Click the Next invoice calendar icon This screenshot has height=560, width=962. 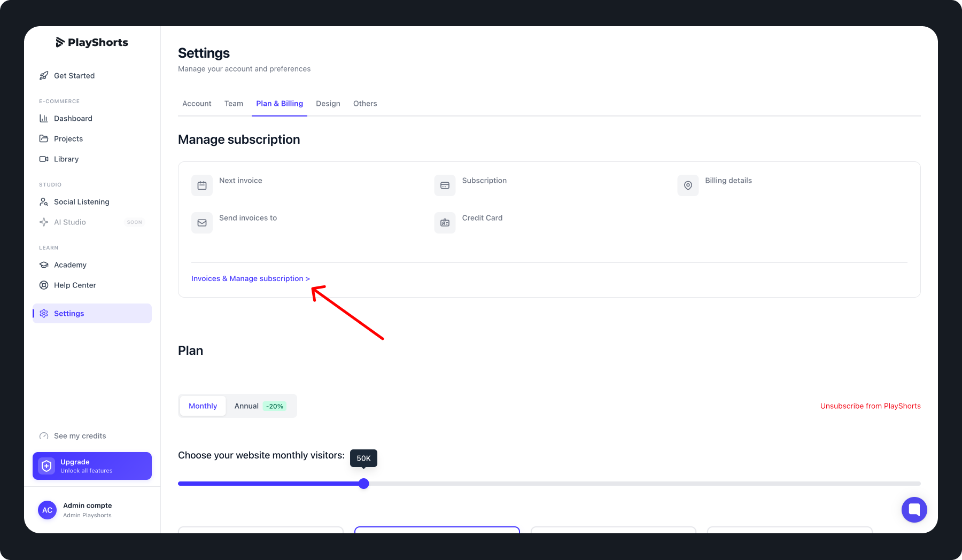(202, 185)
